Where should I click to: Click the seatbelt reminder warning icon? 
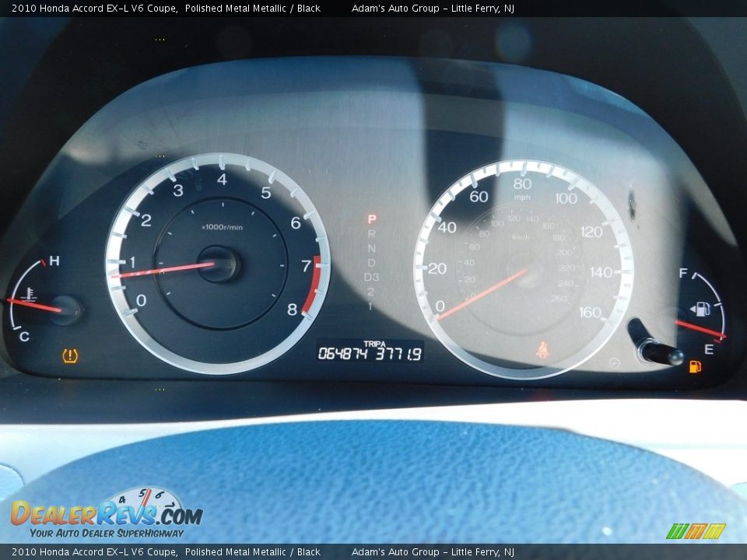(542, 349)
